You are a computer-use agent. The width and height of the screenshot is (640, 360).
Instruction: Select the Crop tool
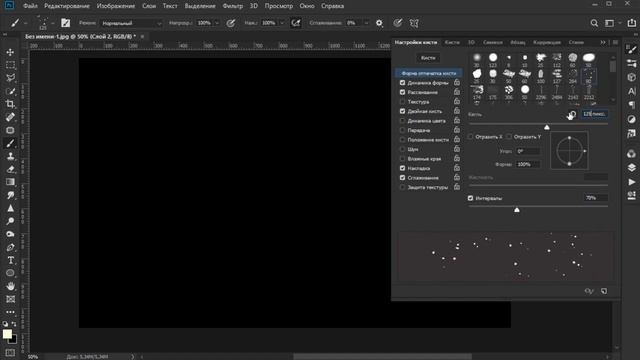10,104
